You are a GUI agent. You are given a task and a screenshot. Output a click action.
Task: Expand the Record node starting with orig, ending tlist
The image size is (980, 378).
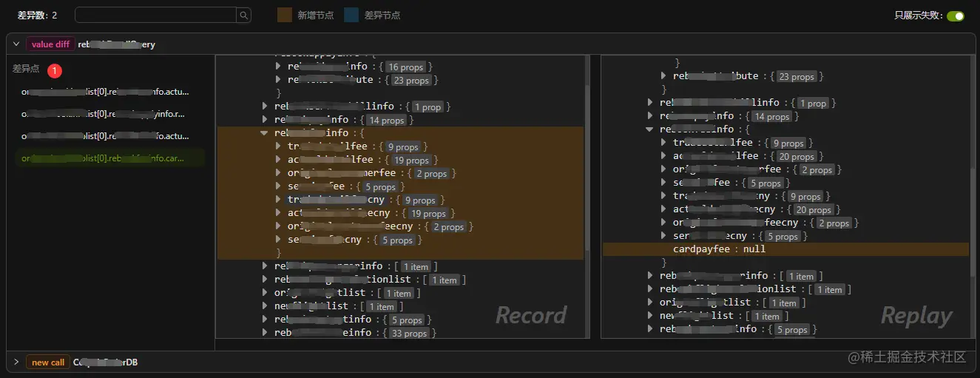pyautogui.click(x=265, y=293)
